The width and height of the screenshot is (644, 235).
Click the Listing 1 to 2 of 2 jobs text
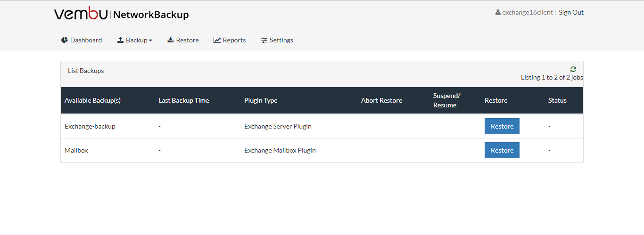click(x=552, y=77)
